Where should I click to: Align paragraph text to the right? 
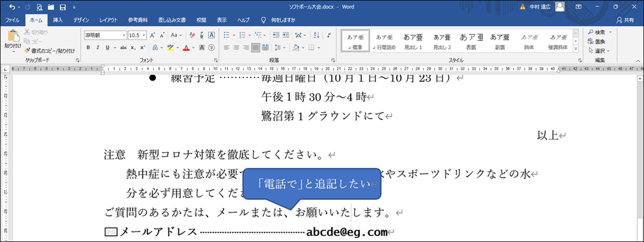246,47
